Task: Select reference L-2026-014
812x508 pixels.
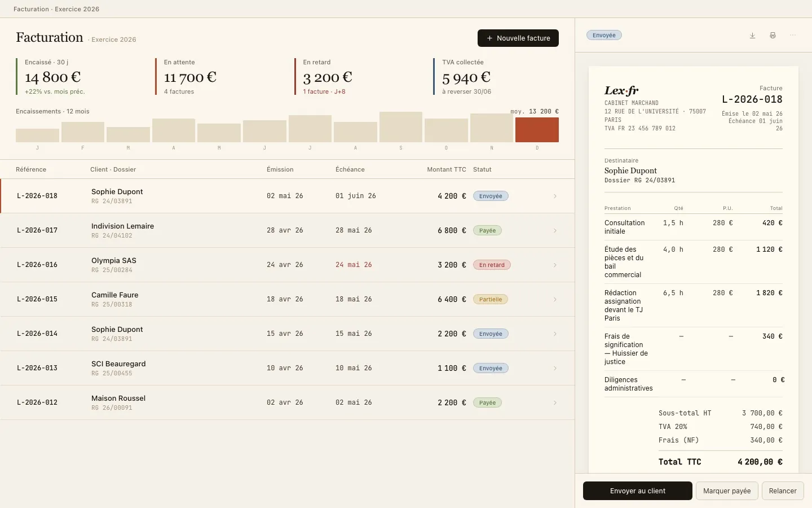Action: pyautogui.click(x=37, y=334)
